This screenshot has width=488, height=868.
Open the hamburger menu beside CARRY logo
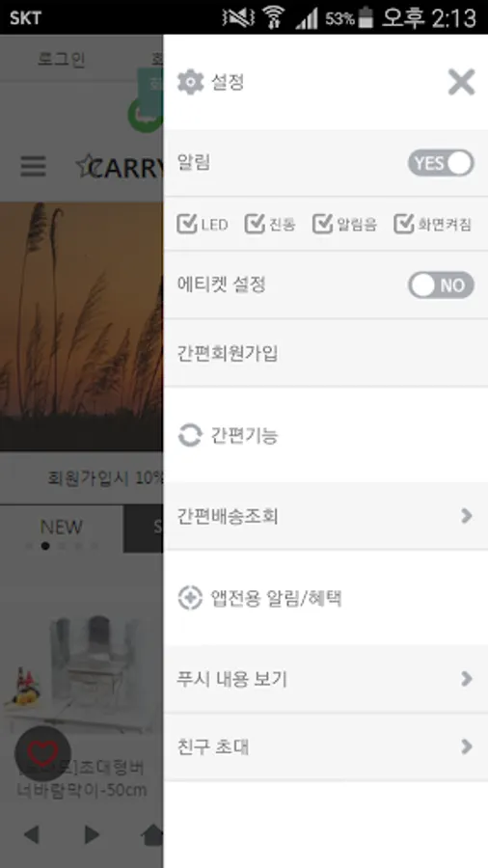point(33,166)
